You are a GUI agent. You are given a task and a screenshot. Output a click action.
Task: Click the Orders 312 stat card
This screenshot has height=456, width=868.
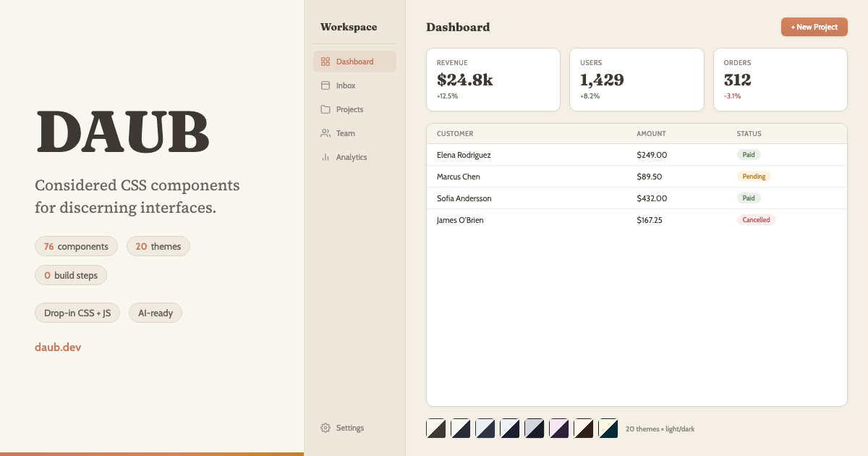(x=780, y=80)
